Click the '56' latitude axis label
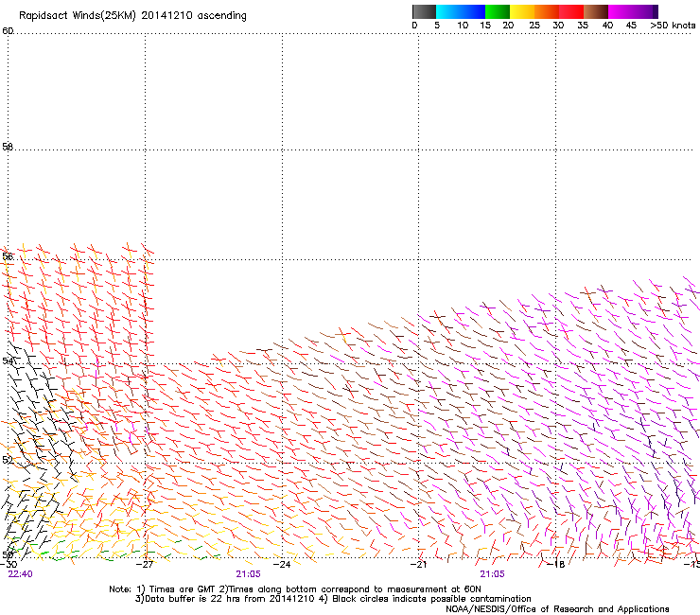700x615 pixels. tap(8, 256)
